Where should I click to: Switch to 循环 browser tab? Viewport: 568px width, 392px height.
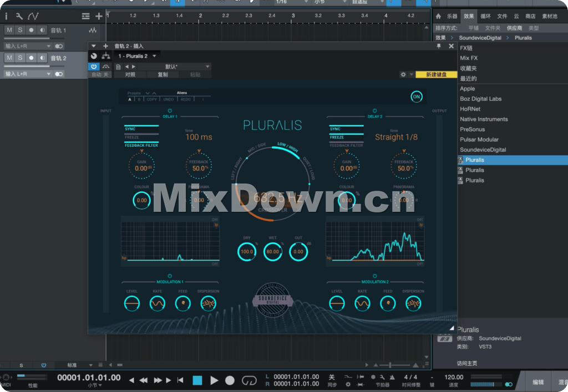pos(485,16)
